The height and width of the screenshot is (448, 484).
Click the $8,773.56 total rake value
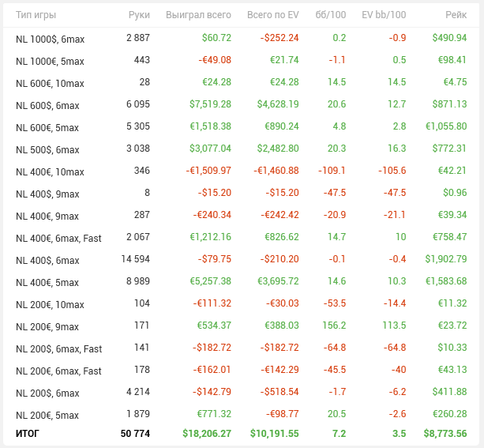pos(445,434)
